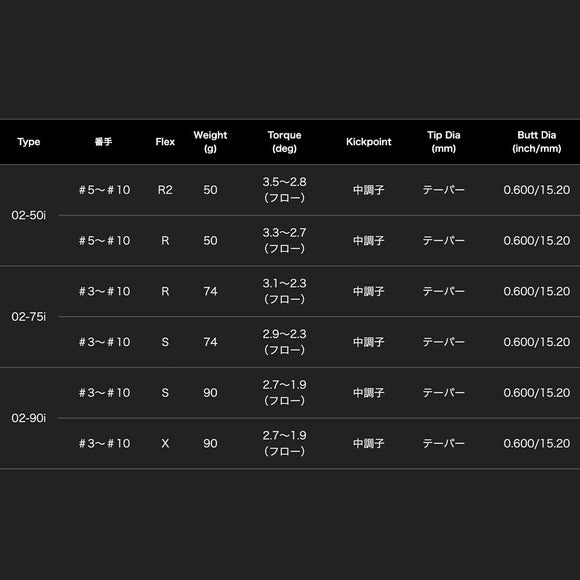Select the X flex value
This screenshot has width=580, height=580.
[165, 443]
